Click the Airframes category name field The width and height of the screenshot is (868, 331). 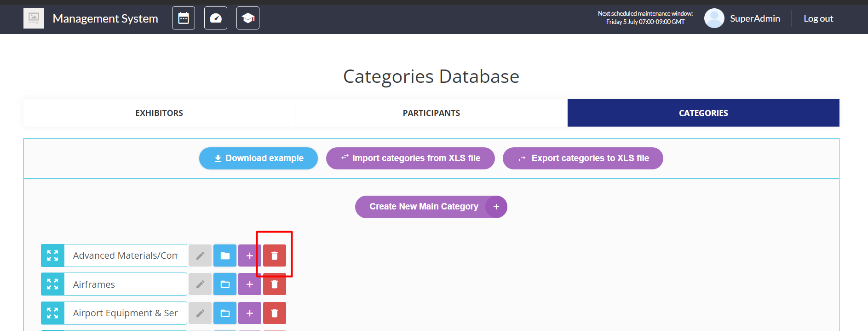[125, 285]
